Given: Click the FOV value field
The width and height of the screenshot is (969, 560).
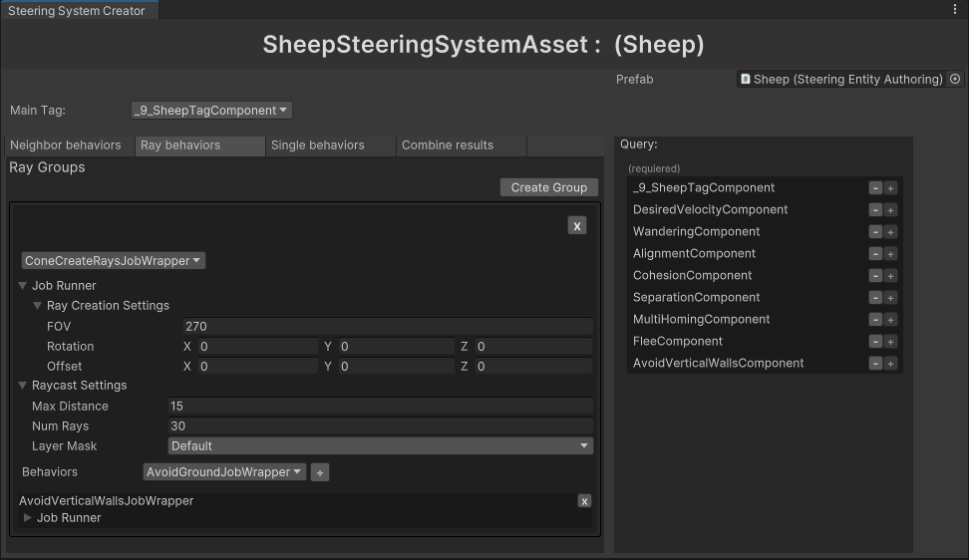Looking at the screenshot, I should tap(387, 327).
